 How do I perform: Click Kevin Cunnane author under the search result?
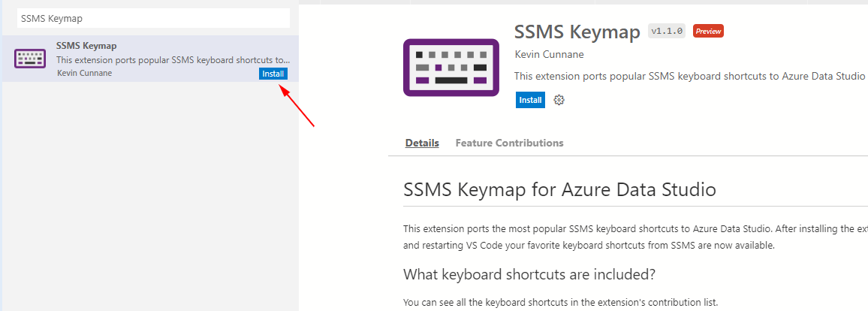coord(84,73)
